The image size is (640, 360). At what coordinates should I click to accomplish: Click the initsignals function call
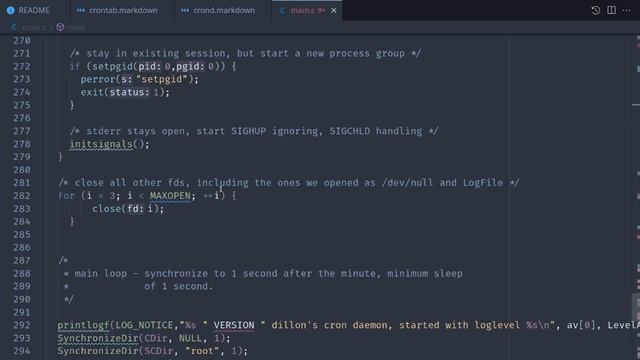[x=101, y=144]
